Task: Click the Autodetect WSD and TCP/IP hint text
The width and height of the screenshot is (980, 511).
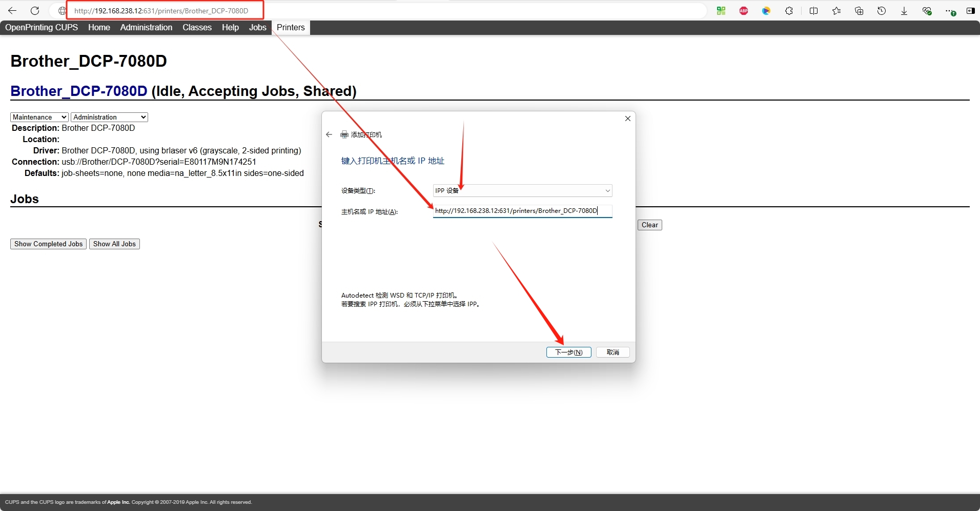Action: [x=400, y=295]
